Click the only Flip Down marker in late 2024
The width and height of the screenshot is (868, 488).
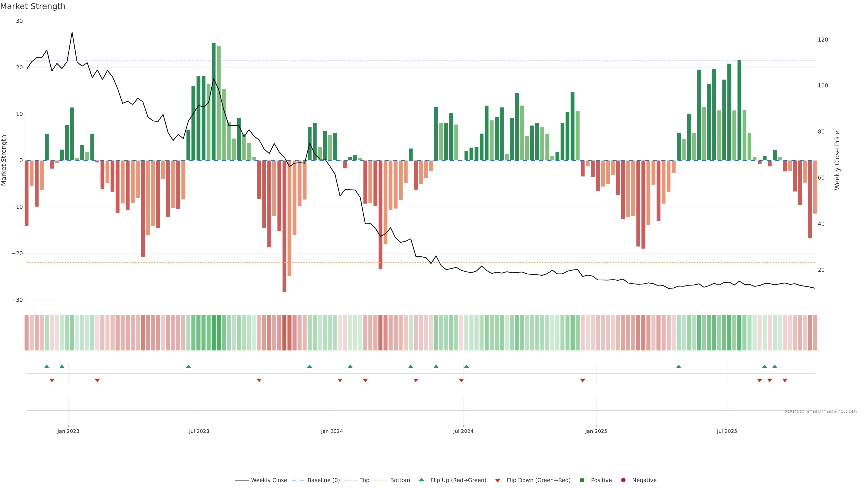pos(583,380)
